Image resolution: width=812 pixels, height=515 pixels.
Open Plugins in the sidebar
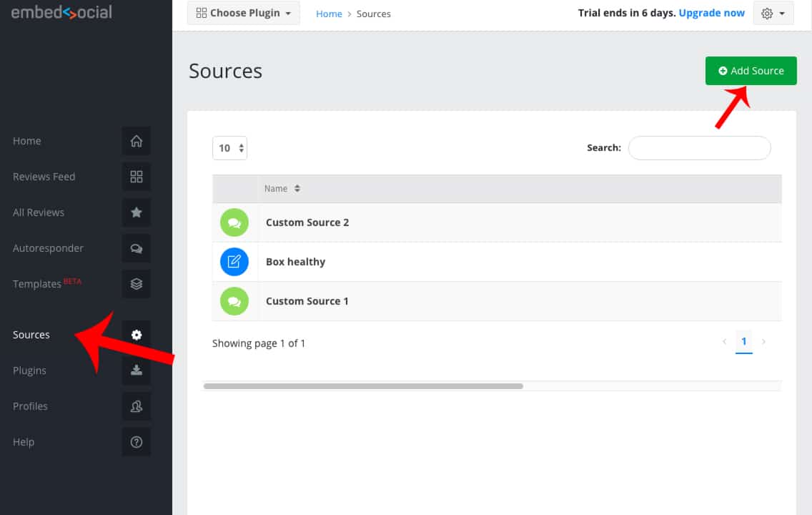click(x=29, y=371)
